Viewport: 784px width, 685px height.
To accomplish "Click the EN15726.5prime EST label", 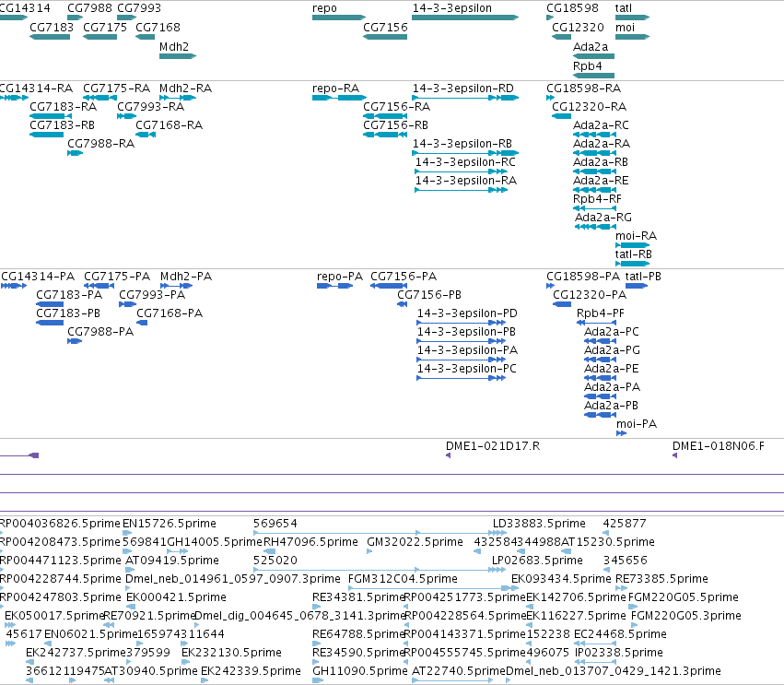I will (x=170, y=524).
